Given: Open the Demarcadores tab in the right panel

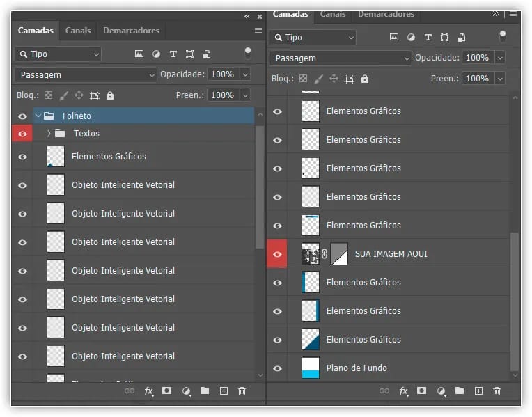Looking at the screenshot, I should click(x=386, y=14).
